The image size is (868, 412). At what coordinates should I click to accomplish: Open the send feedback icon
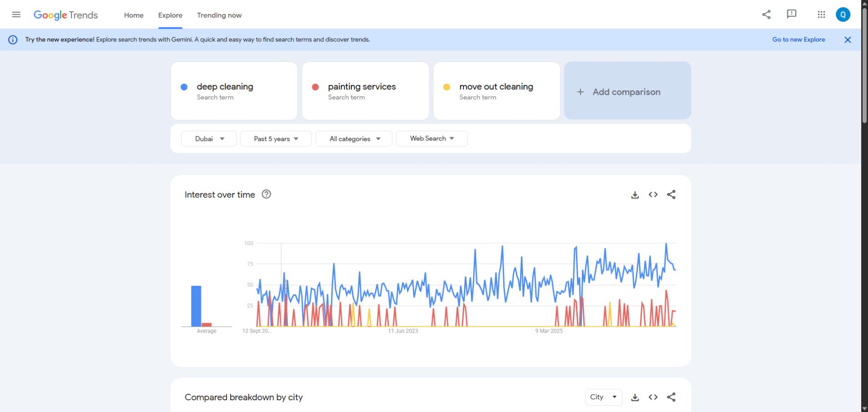[791, 14]
